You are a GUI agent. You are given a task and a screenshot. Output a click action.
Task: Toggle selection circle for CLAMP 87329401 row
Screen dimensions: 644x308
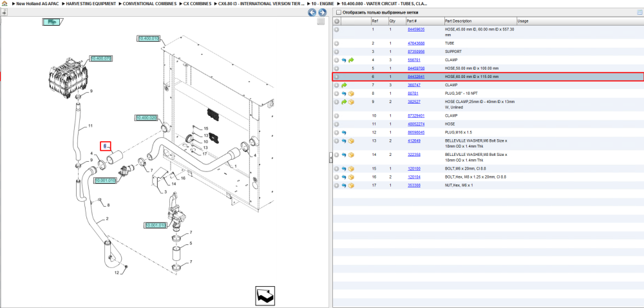pos(336,116)
